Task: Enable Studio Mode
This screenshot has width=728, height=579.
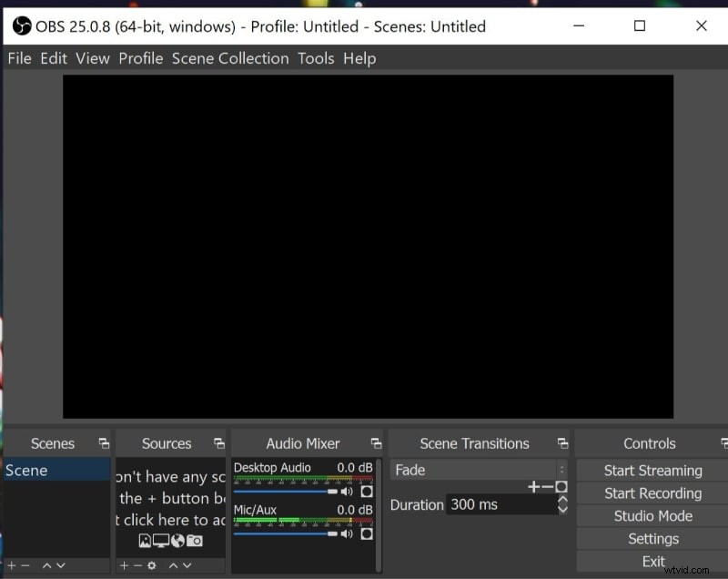Action: point(652,515)
